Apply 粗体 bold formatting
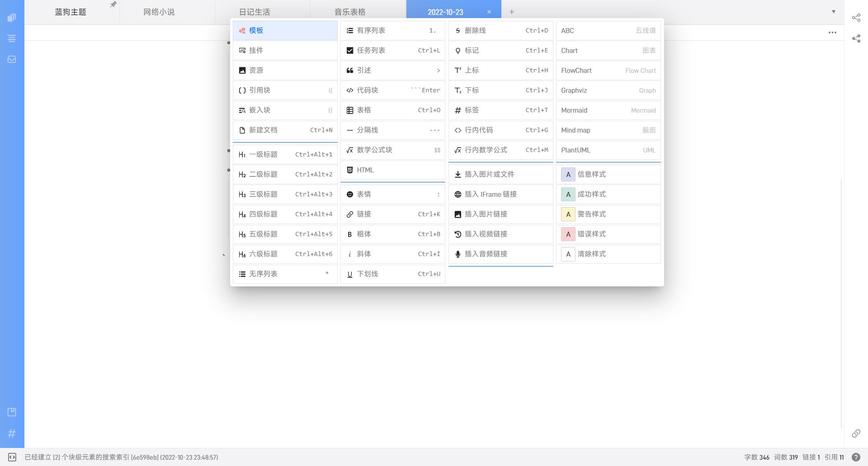The height and width of the screenshot is (466, 868). click(x=393, y=234)
